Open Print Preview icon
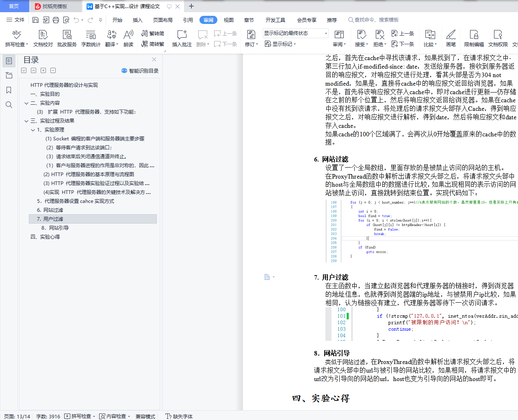518x420 pixels. pos(66,20)
